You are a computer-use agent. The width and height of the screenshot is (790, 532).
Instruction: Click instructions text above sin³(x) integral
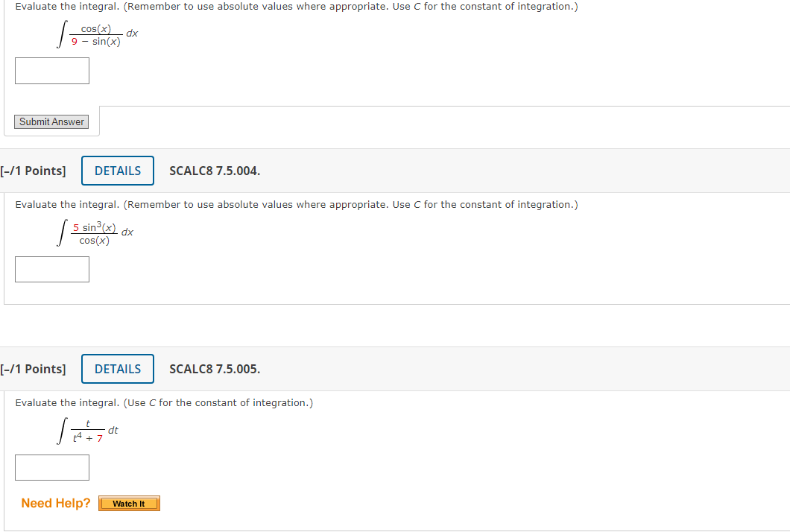(x=297, y=205)
